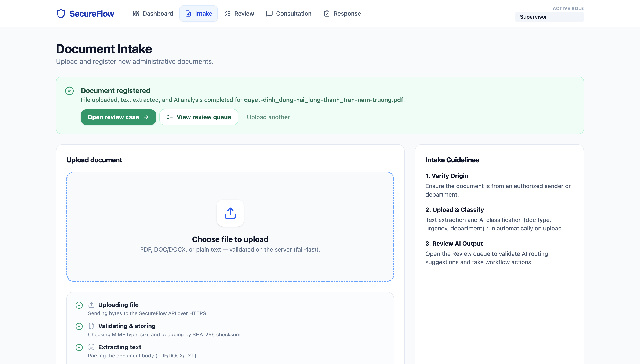Click the Upload another link
The width and height of the screenshot is (640, 364).
coord(268,117)
